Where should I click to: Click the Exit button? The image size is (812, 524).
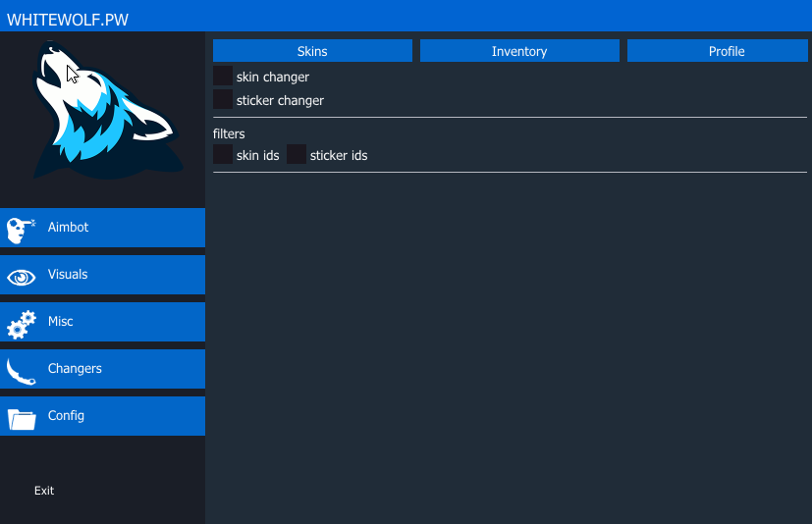coord(44,491)
